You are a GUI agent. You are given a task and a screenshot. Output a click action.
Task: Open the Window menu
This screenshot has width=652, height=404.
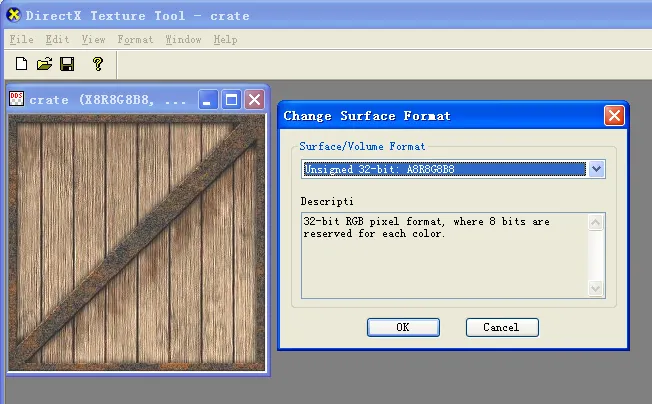pyautogui.click(x=183, y=39)
